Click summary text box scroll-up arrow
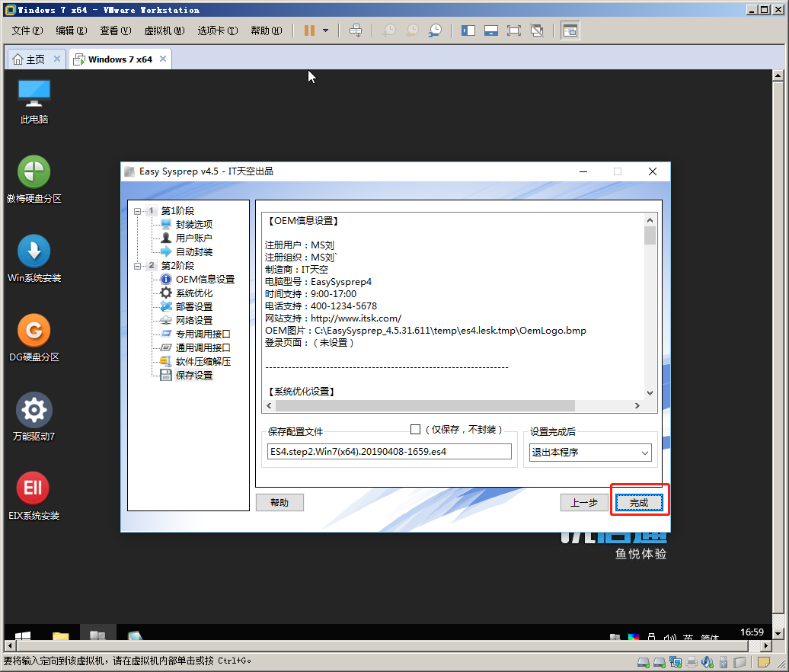Image resolution: width=789 pixels, height=672 pixels. point(650,220)
